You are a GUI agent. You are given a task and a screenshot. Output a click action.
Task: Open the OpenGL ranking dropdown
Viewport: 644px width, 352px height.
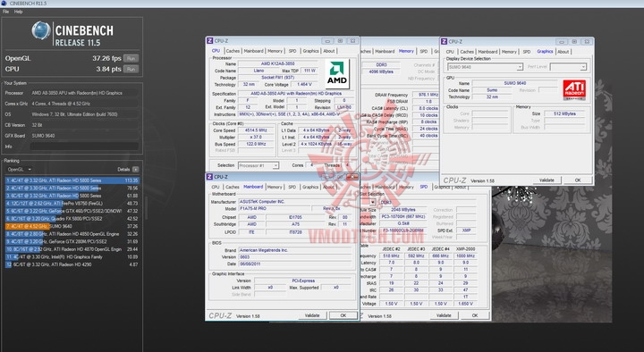(x=19, y=170)
